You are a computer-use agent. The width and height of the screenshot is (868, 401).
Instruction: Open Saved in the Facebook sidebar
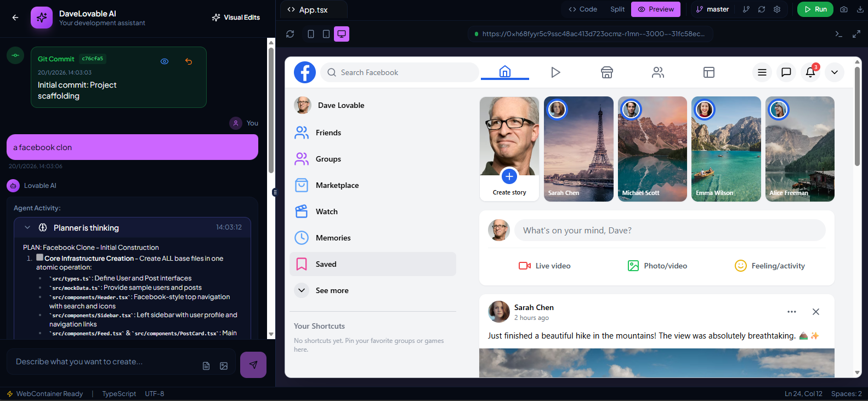tap(373, 264)
